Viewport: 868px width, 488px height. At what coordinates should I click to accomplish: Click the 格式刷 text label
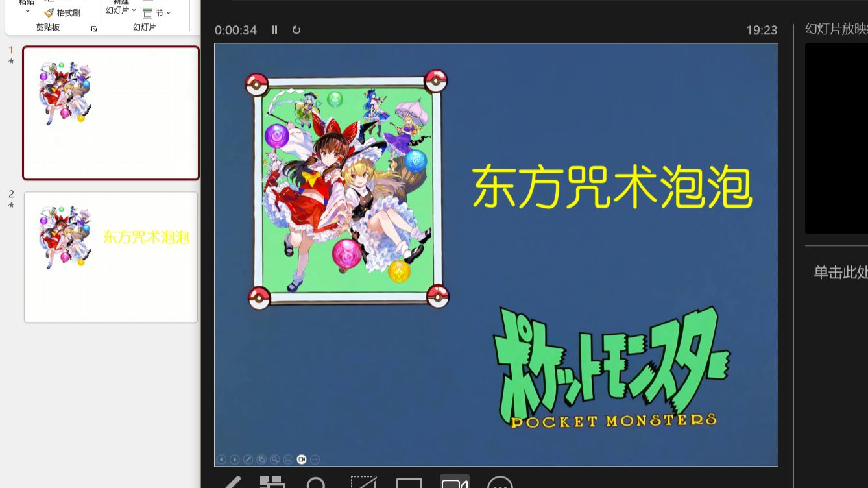[69, 13]
